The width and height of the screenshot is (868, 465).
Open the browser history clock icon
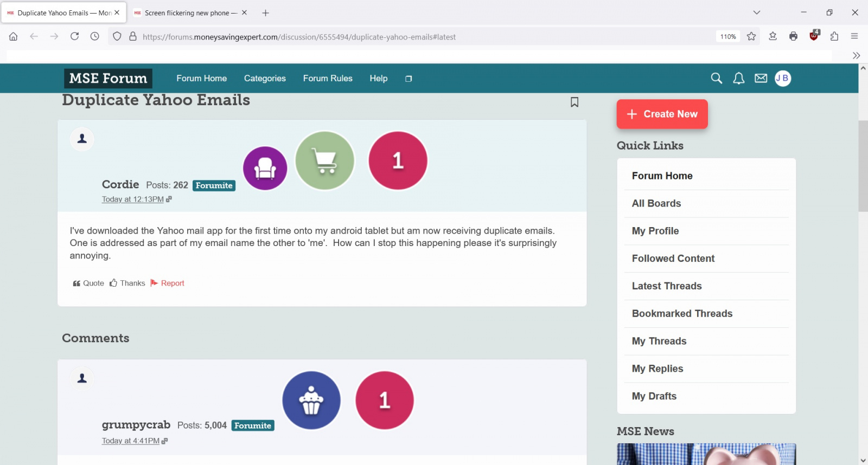[95, 36]
